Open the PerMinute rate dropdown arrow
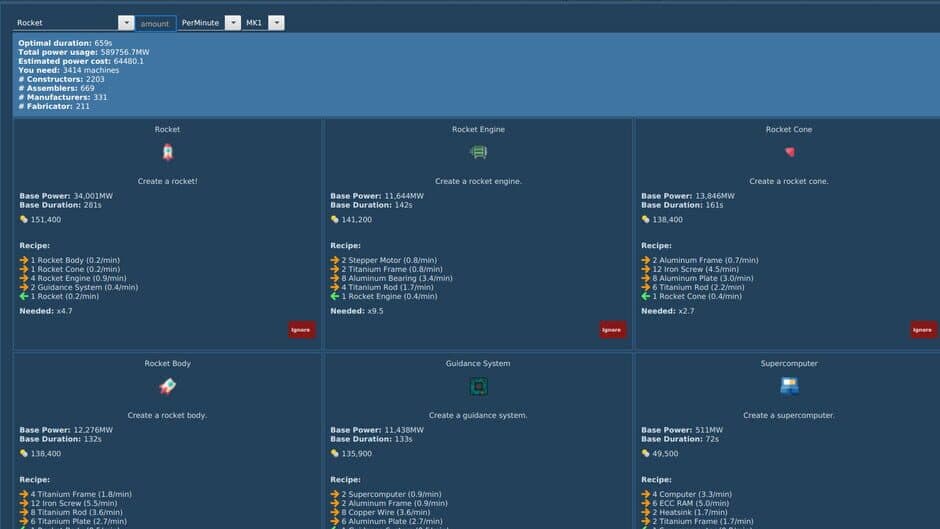This screenshot has height=529, width=940. coord(233,23)
